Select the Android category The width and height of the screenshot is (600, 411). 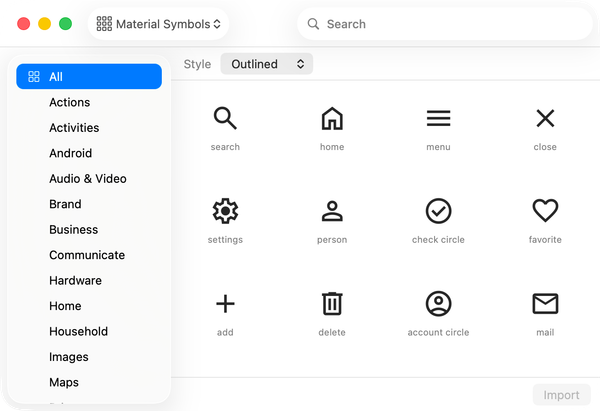[x=89, y=153]
